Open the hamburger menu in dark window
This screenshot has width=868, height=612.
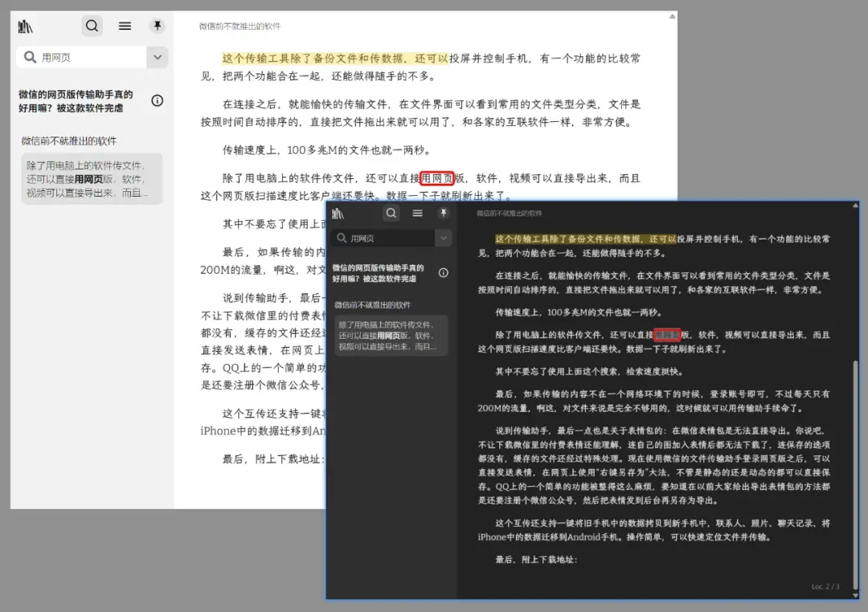(417, 213)
